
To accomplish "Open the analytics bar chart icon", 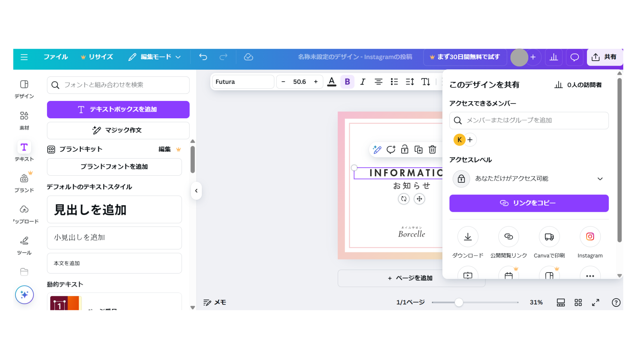I will pos(554,57).
